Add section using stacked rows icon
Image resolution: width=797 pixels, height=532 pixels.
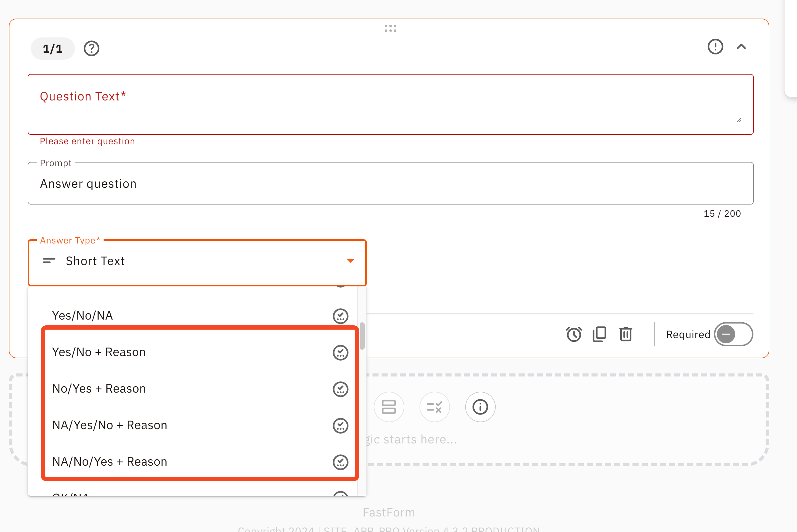[389, 407]
